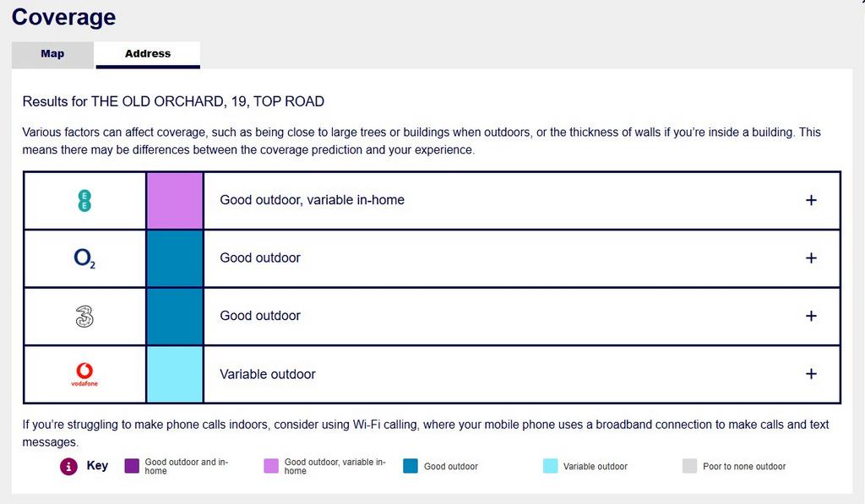Image resolution: width=865 pixels, height=504 pixels.
Task: Click the EE network logo
Action: click(84, 201)
